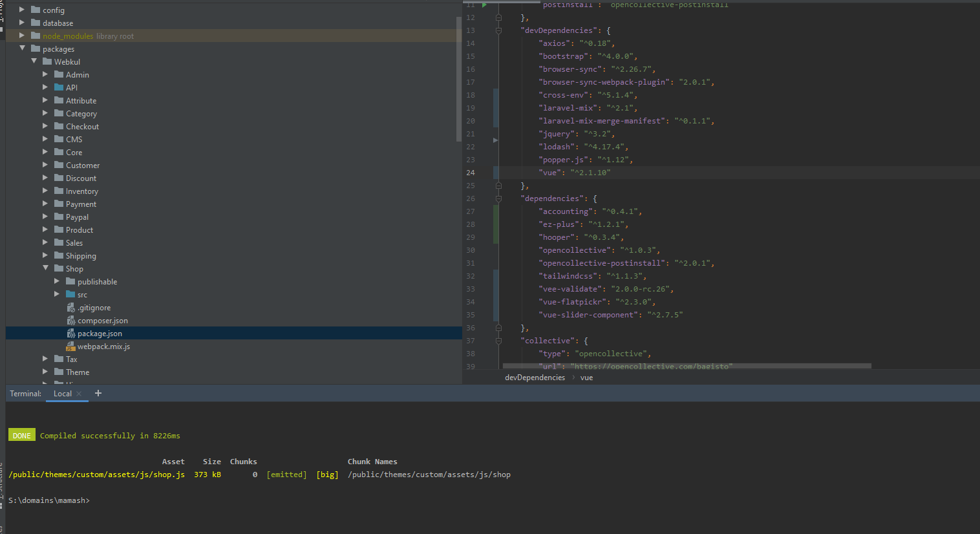980x534 pixels.
Task: Click the packages folder icon
Action: pos(36,48)
